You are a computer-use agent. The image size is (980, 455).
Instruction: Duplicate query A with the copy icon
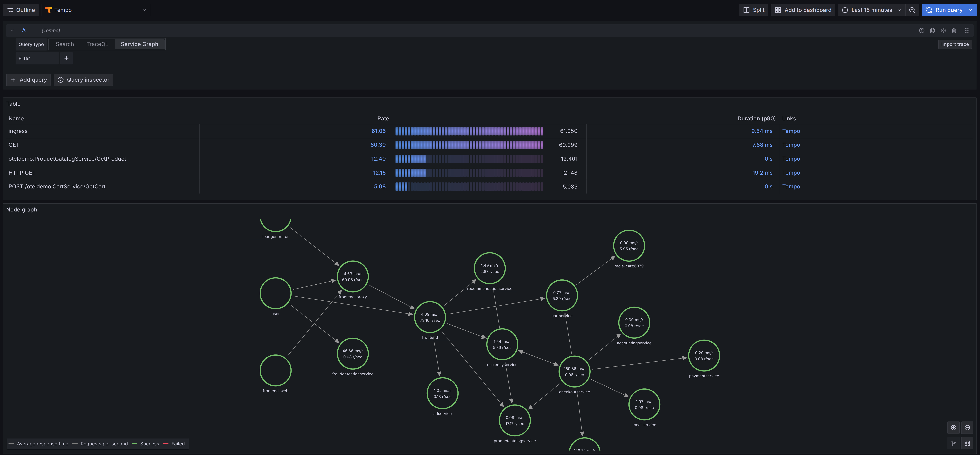coord(933,30)
